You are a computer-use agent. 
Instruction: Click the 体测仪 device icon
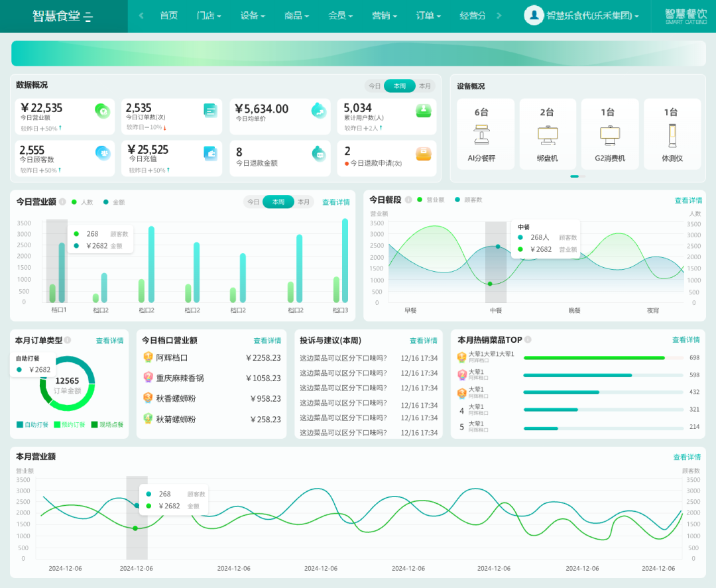click(x=672, y=136)
